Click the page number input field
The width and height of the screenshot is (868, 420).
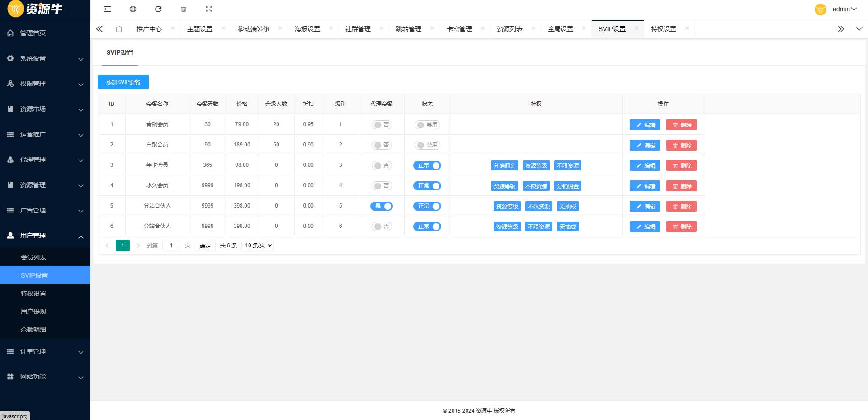pyautogui.click(x=171, y=245)
